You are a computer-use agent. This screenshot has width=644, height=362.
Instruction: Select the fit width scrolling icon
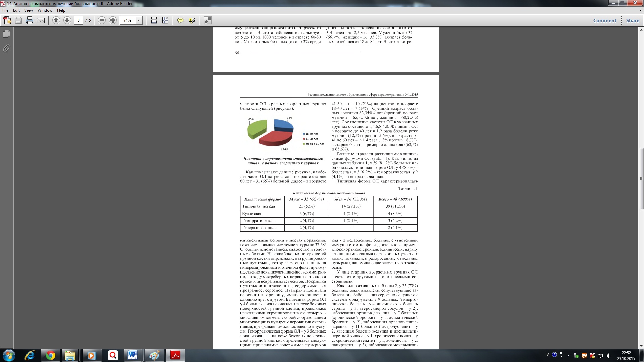point(154,21)
